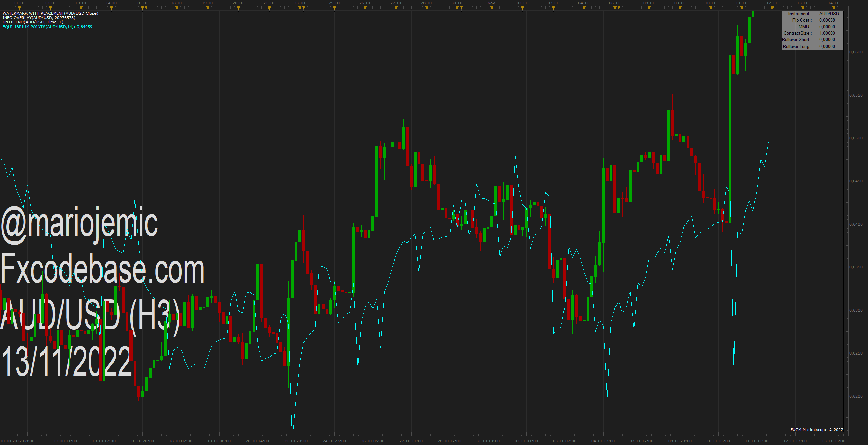
Task: Click the day marker under 12.11
Action: tap(772, 8)
